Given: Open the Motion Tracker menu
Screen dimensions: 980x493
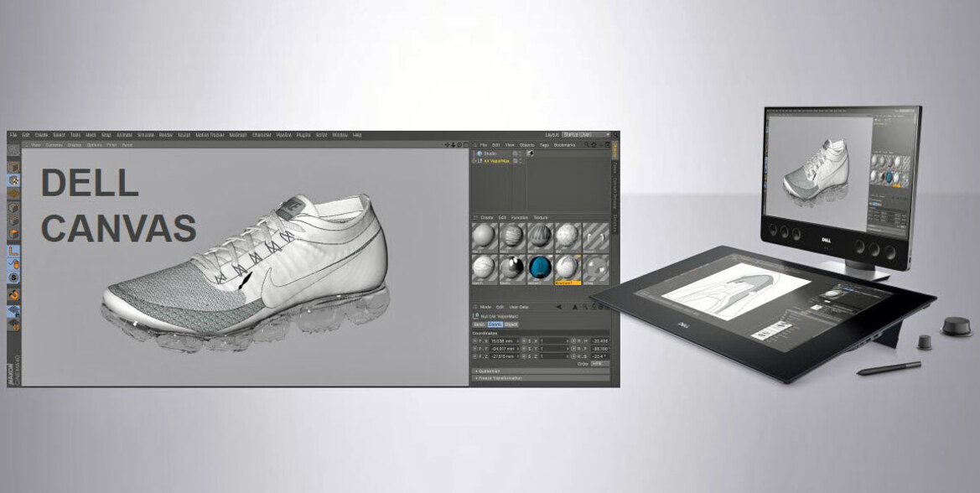Looking at the screenshot, I should click(x=210, y=135).
